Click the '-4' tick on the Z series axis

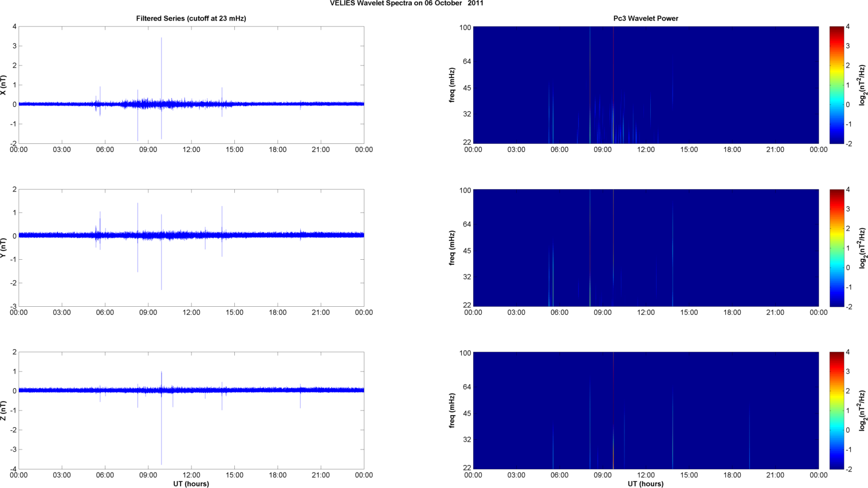click(x=13, y=469)
